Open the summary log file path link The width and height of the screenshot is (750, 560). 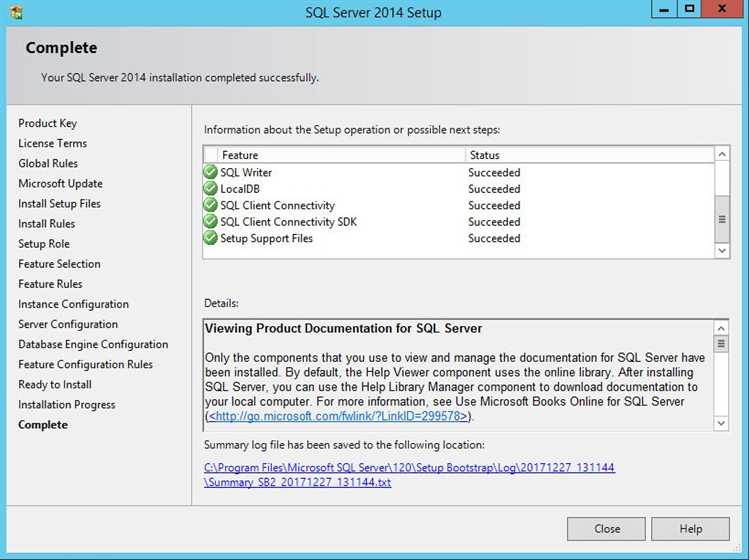pos(409,474)
